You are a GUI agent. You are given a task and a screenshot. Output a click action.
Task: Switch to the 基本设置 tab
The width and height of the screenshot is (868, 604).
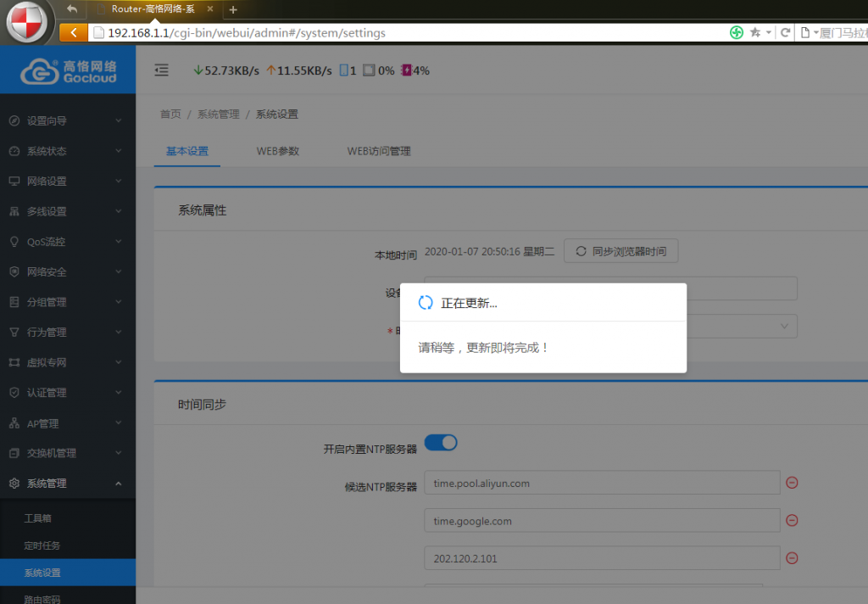point(187,151)
